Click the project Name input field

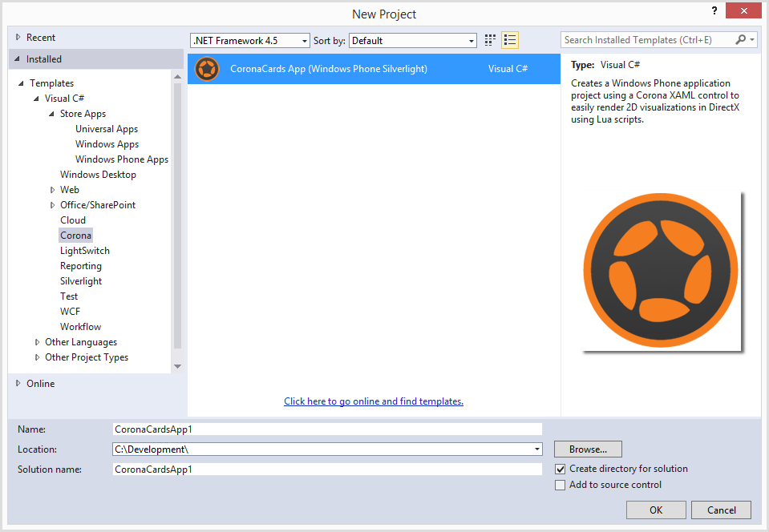(327, 429)
